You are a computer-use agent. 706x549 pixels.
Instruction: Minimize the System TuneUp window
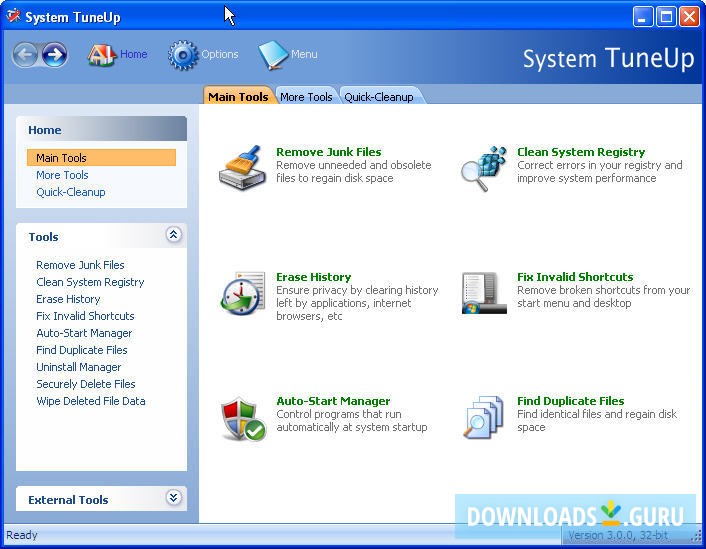pyautogui.click(x=643, y=17)
